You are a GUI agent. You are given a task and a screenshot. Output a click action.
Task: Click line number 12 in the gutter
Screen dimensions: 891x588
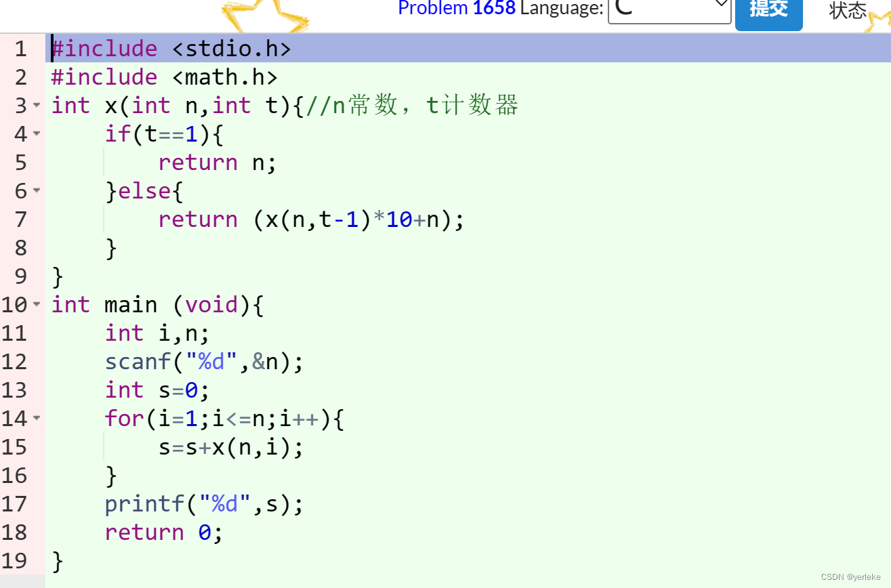[20, 361]
